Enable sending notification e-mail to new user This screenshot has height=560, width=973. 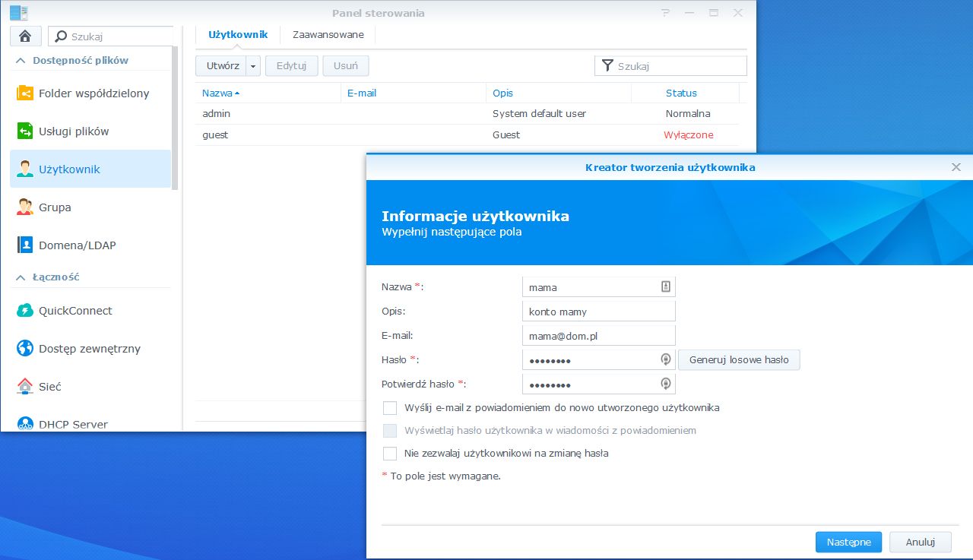(390, 408)
